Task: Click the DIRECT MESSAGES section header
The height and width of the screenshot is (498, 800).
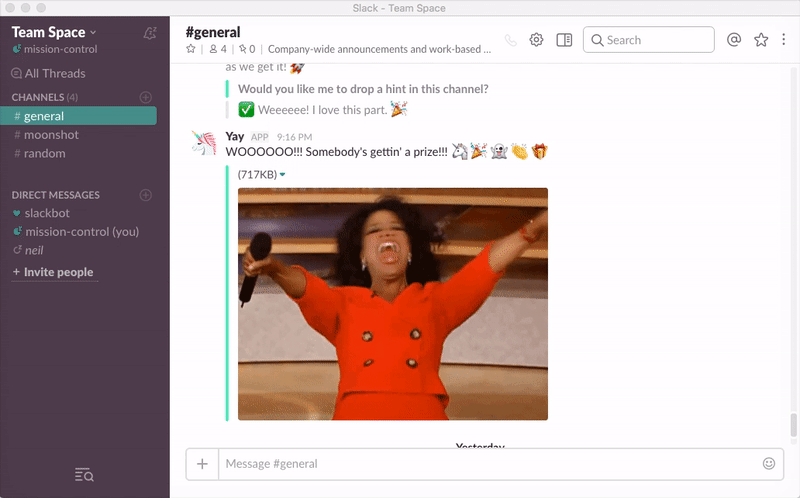Action: [56, 195]
